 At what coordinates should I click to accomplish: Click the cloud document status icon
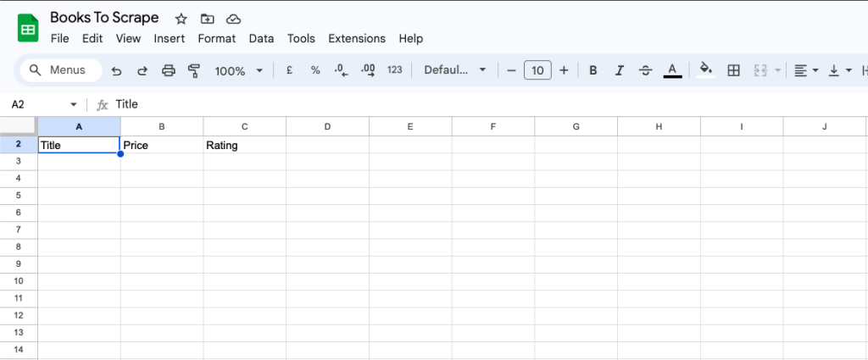[234, 19]
